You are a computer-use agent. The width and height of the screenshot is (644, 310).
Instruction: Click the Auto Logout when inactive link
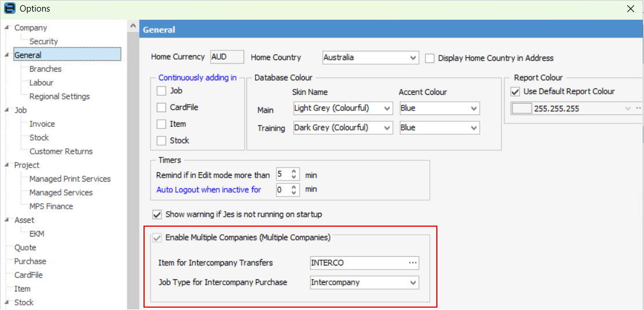[208, 190]
